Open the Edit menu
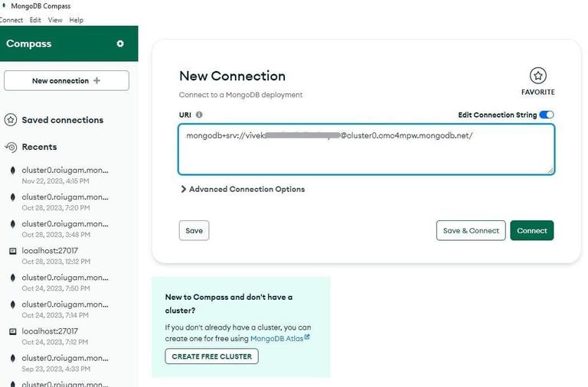The width and height of the screenshot is (588, 387). tap(35, 20)
